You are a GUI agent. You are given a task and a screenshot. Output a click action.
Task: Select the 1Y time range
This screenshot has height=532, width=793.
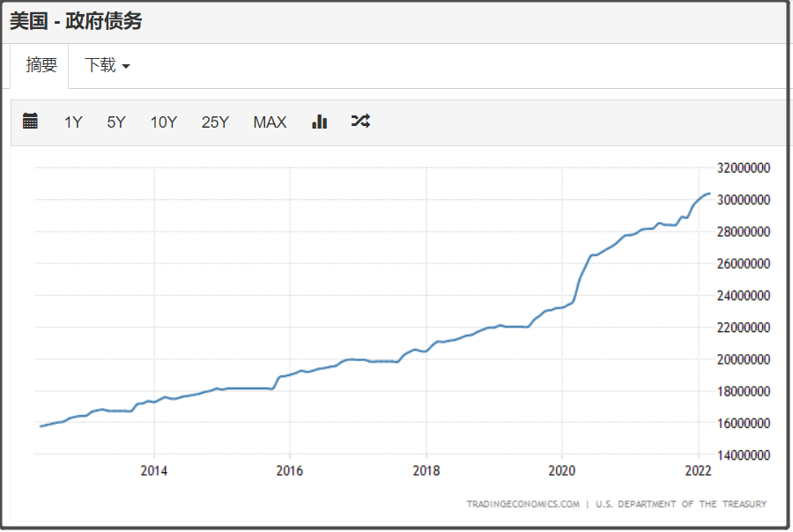coord(73,122)
